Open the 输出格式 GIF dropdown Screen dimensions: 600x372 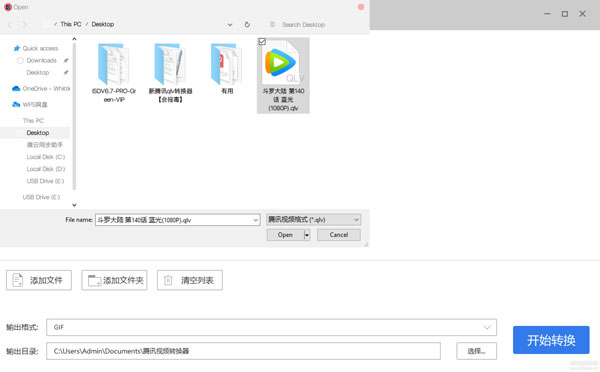point(271,327)
